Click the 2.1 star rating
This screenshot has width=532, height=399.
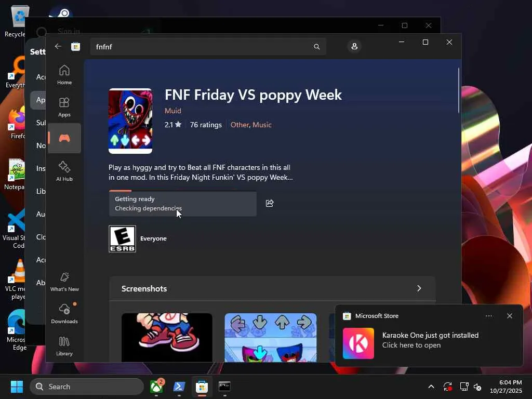click(x=173, y=125)
